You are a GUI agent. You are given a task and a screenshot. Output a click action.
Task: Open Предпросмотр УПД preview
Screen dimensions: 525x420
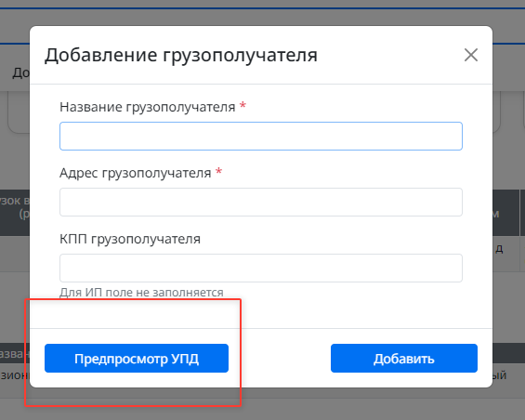coord(137,358)
